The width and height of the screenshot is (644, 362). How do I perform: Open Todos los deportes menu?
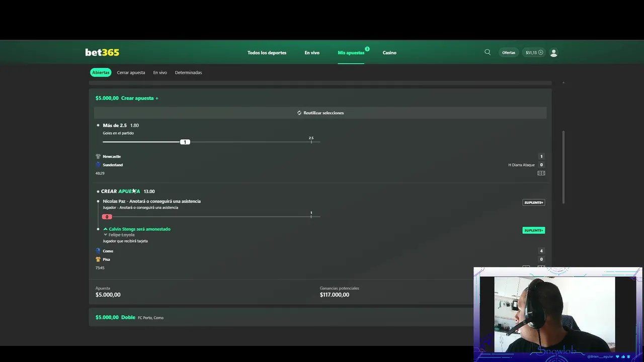tap(267, 52)
